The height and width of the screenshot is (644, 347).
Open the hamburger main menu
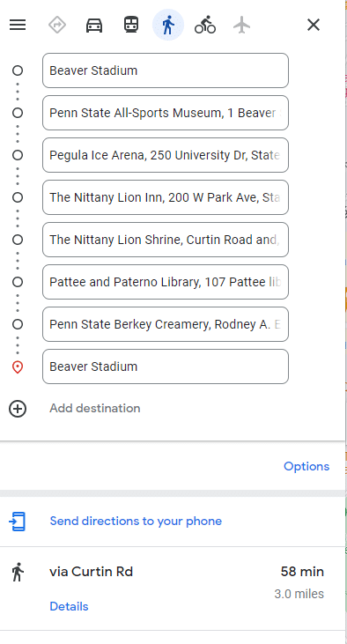[18, 25]
